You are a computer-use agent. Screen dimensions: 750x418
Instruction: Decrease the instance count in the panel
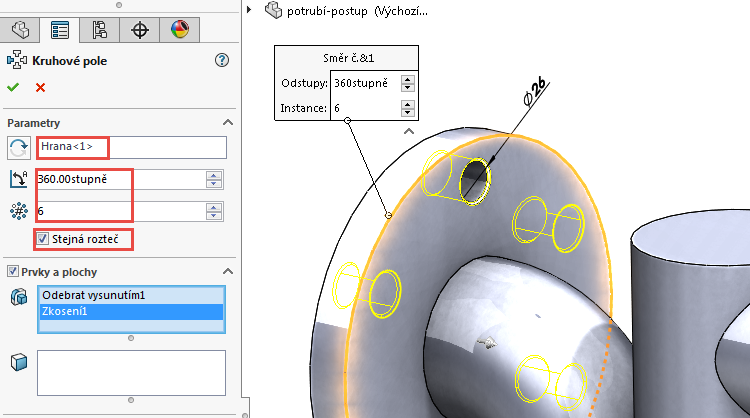(214, 215)
